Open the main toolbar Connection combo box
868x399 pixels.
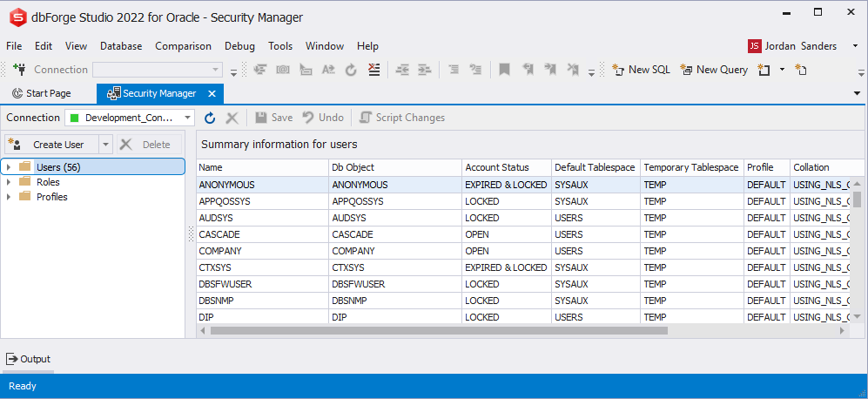click(x=158, y=70)
